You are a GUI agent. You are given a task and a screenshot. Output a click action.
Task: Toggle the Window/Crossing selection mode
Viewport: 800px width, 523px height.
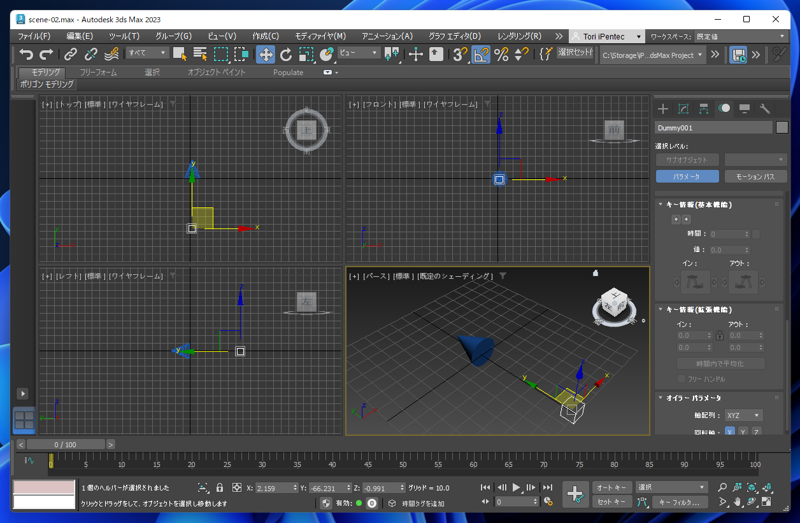coord(241,54)
